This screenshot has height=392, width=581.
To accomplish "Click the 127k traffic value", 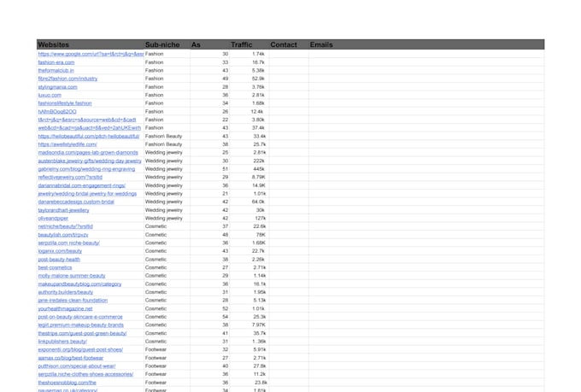I will (261, 219).
